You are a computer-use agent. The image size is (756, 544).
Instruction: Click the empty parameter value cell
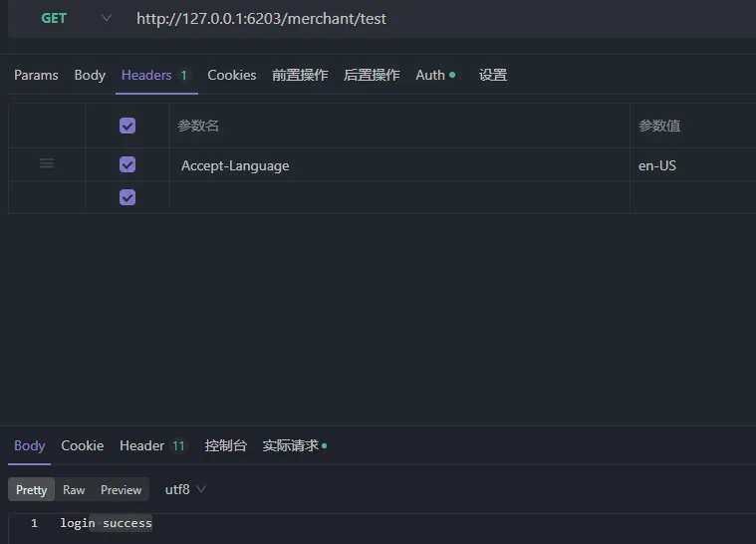(x=693, y=197)
